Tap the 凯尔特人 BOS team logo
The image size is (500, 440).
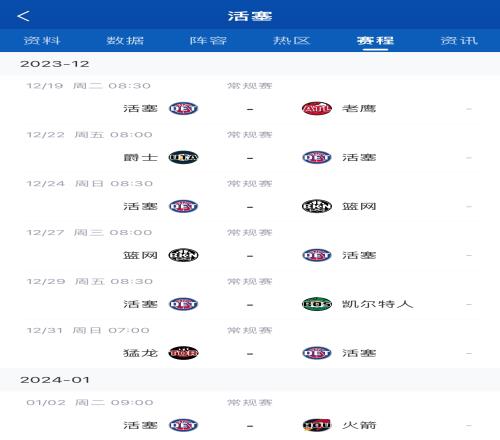[317, 304]
